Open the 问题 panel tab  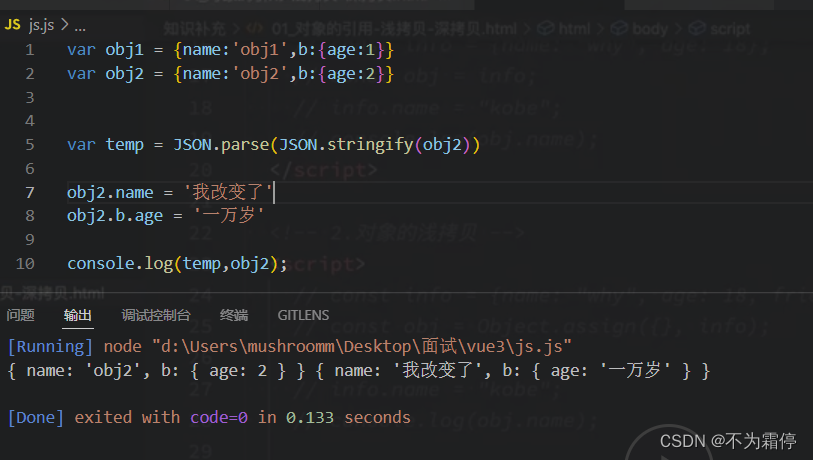click(21, 315)
